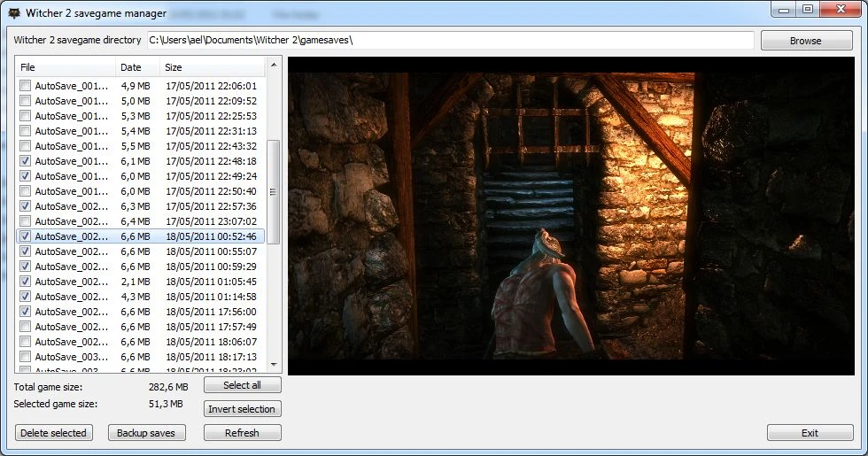Enable checkbox for save at 18/05/2011 17:57:49
Image resolution: width=868 pixels, height=456 pixels.
point(25,327)
